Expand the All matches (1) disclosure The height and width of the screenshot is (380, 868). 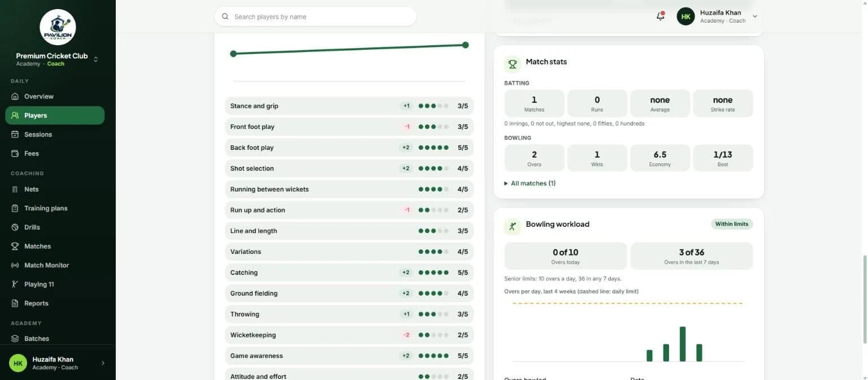530,183
